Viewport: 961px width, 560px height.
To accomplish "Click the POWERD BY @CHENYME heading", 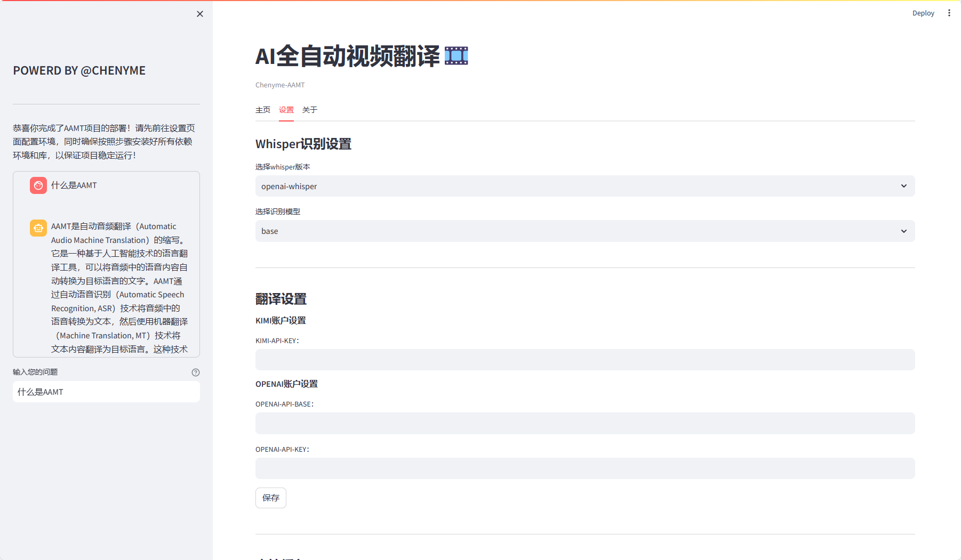I will (79, 71).
